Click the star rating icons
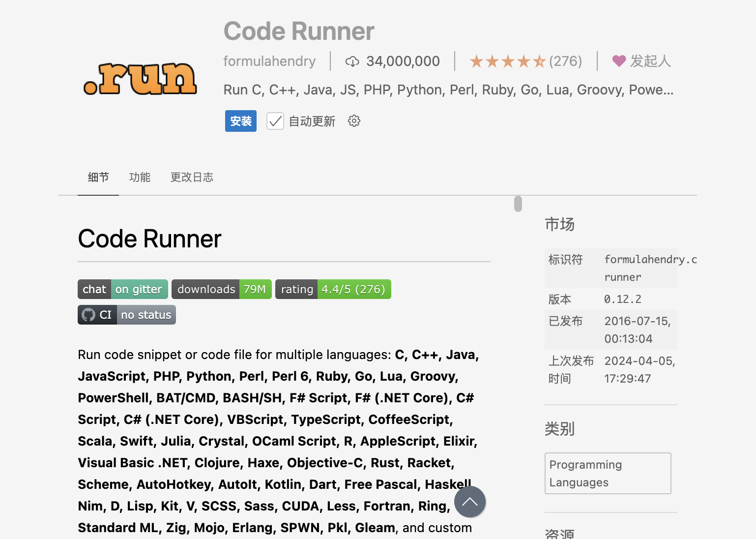This screenshot has height=539, width=756. tap(507, 61)
